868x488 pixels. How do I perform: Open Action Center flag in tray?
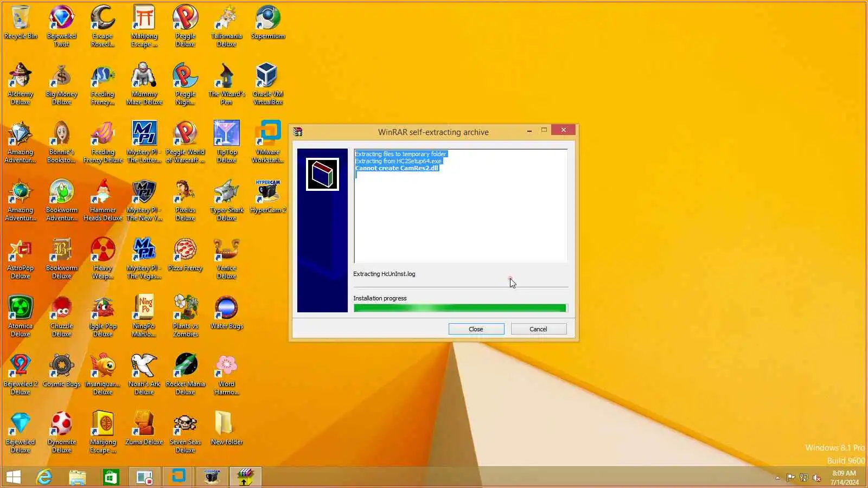(790, 478)
